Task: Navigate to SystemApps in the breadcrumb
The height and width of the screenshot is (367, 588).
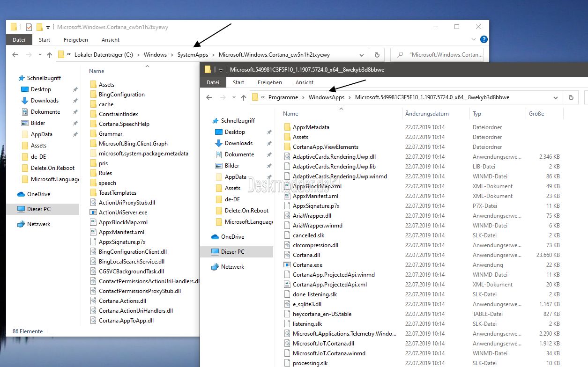Action: pos(193,55)
